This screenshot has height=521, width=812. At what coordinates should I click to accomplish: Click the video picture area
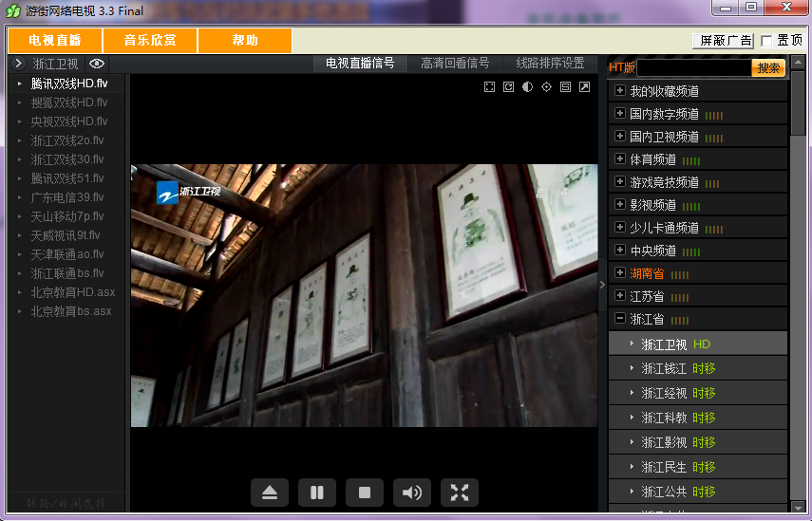point(364,295)
